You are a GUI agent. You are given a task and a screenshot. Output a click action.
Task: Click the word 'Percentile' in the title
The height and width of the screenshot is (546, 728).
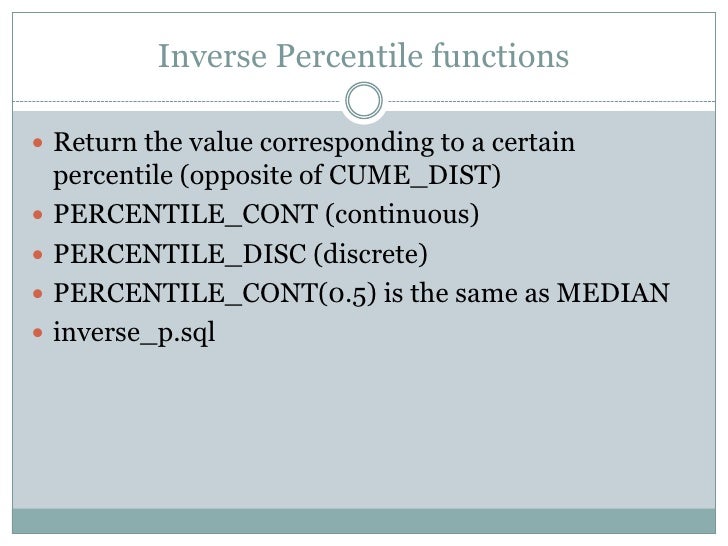[x=350, y=56]
